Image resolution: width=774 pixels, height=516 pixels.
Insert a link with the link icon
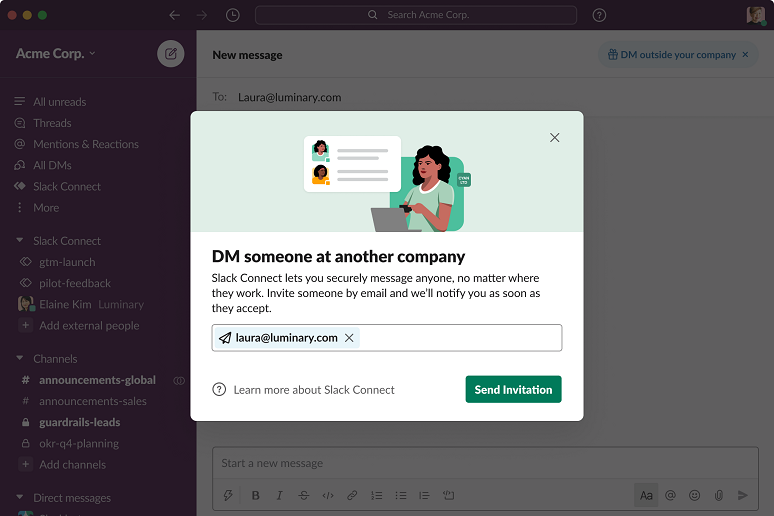(352, 495)
